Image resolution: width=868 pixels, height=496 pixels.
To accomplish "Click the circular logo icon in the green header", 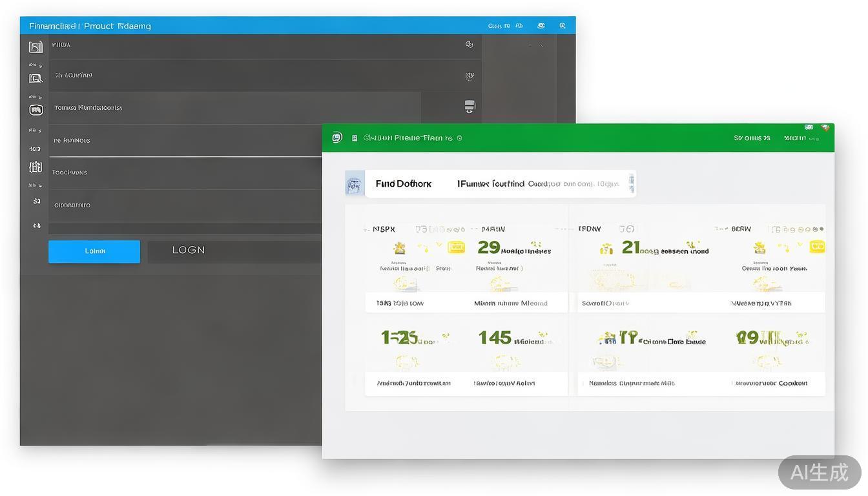I will (336, 138).
